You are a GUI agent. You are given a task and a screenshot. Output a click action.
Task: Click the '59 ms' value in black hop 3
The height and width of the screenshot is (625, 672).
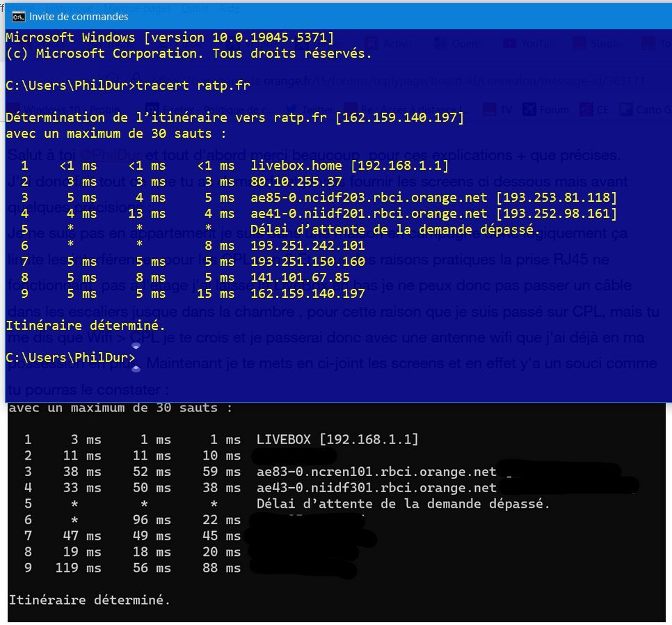pos(222,472)
